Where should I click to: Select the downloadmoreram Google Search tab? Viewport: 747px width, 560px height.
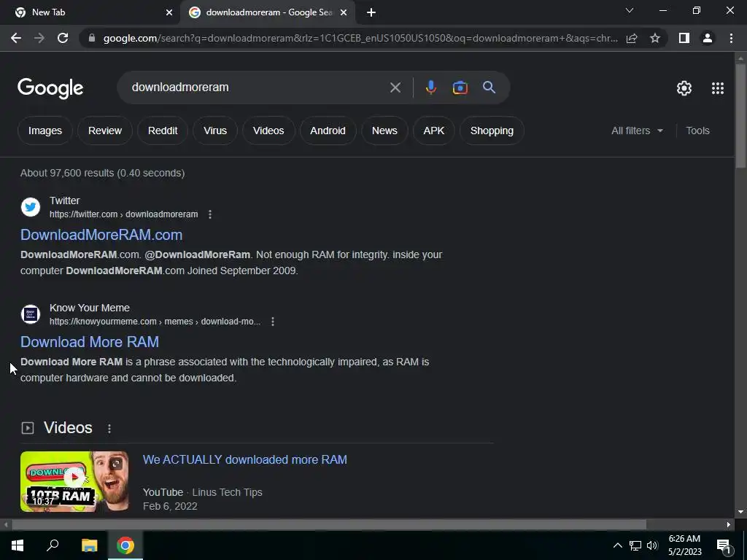[x=268, y=12]
